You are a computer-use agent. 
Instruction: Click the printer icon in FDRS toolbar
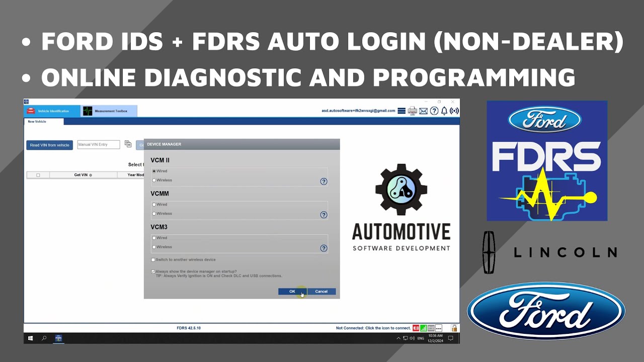[412, 111]
